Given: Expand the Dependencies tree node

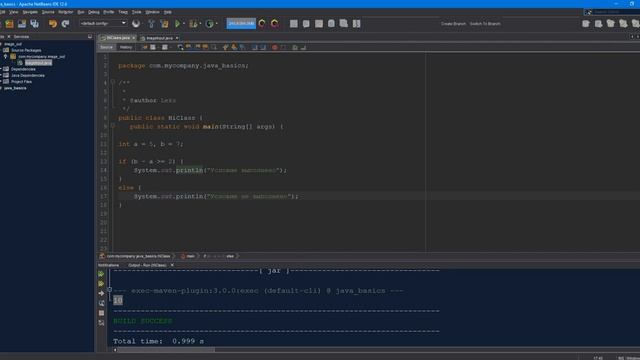Looking at the screenshot, I should (x=1, y=69).
